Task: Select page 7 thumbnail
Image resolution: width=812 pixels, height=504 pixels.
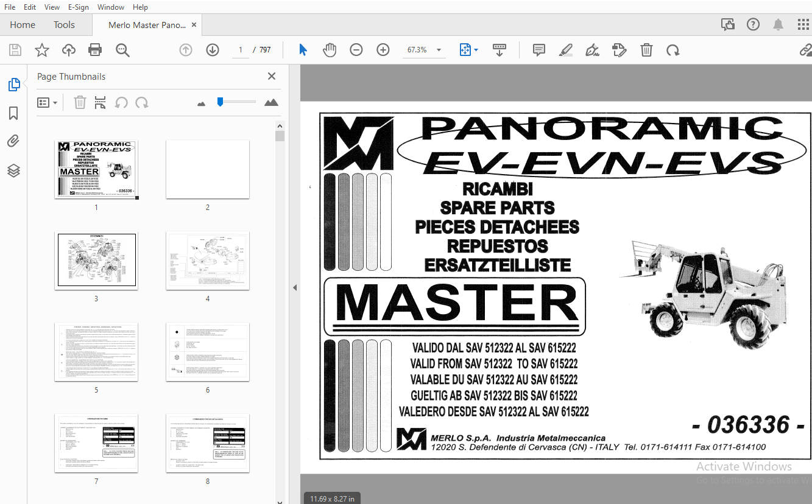Action: click(x=96, y=443)
